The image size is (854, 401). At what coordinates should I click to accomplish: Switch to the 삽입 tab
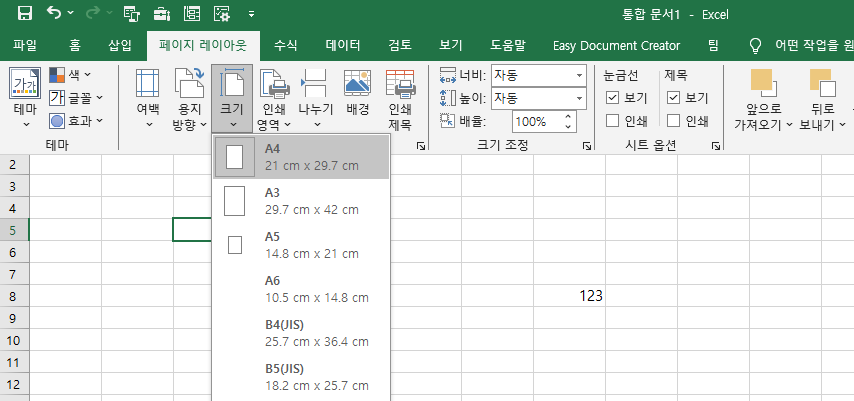[x=120, y=45]
